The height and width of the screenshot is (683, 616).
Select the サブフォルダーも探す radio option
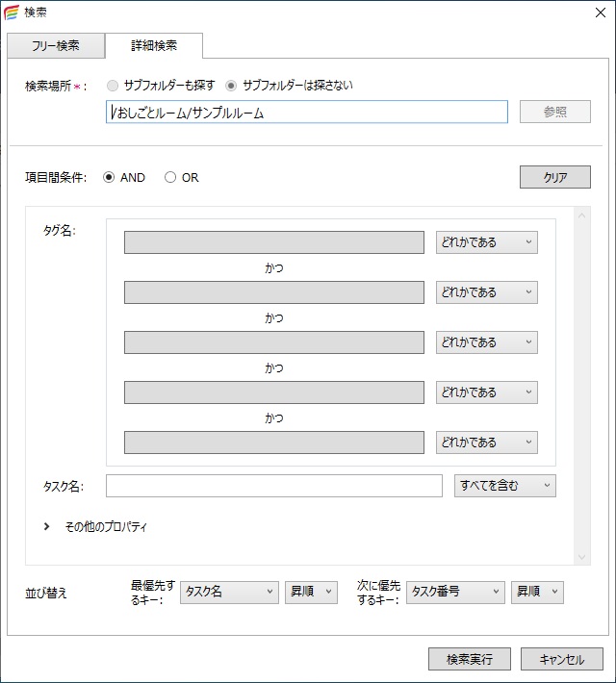115,85
